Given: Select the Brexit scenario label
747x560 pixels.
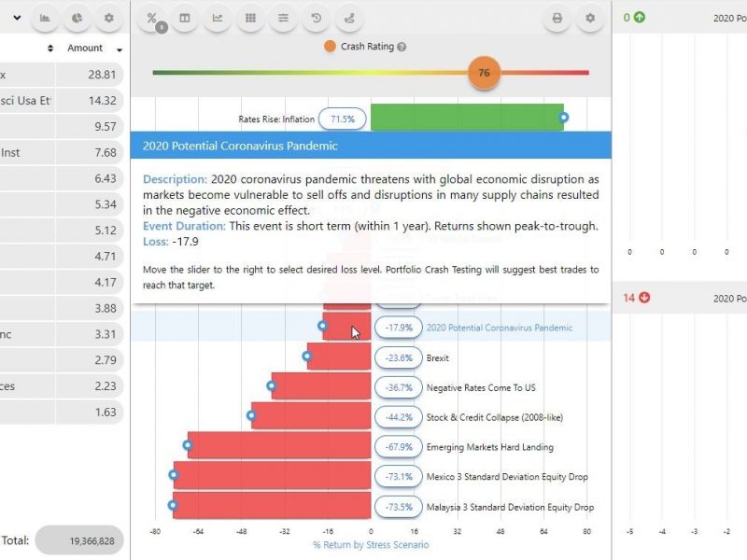Looking at the screenshot, I should pos(437,357).
